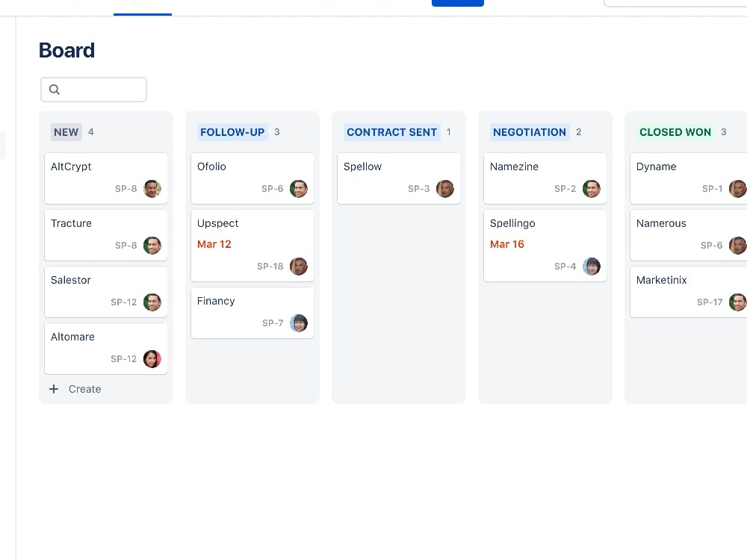Click assignee avatar on Spellow card
The width and height of the screenshot is (747, 560).
pos(445,189)
